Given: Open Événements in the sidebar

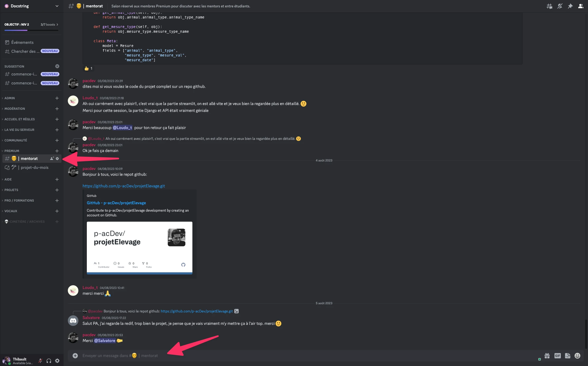Looking at the screenshot, I should click(22, 42).
